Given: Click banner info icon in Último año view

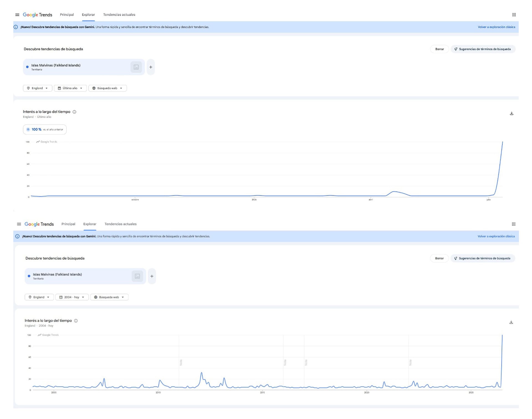Looking at the screenshot, I should pyautogui.click(x=16, y=27).
